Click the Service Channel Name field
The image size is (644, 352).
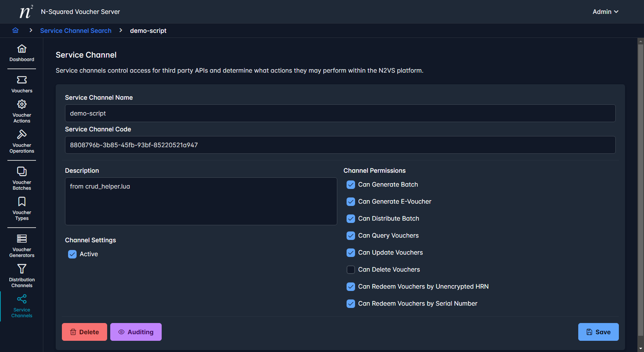pos(340,113)
